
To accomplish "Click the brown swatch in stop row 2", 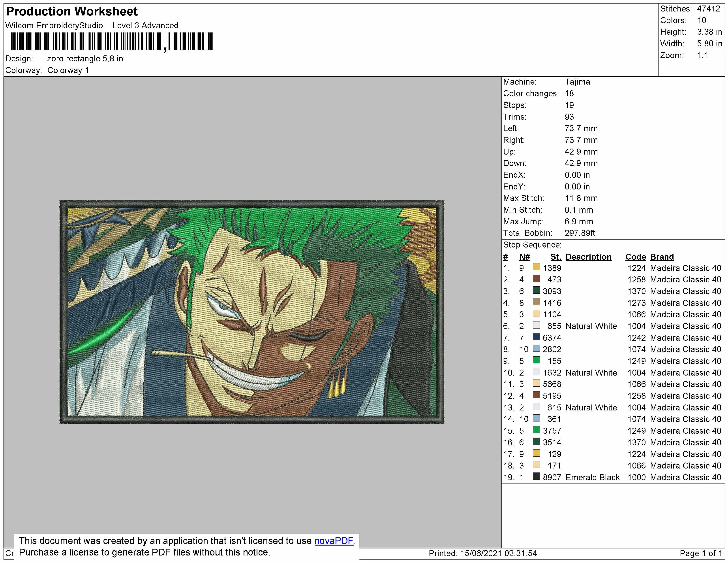I will coord(536,278).
